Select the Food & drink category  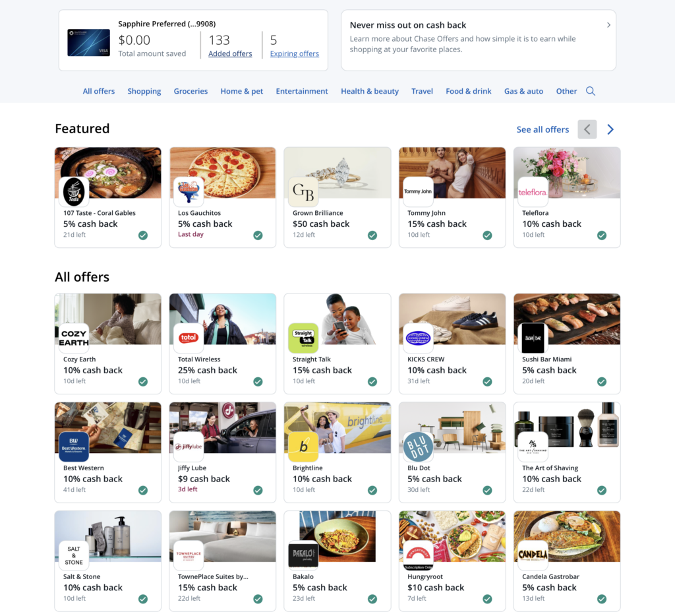(x=469, y=91)
